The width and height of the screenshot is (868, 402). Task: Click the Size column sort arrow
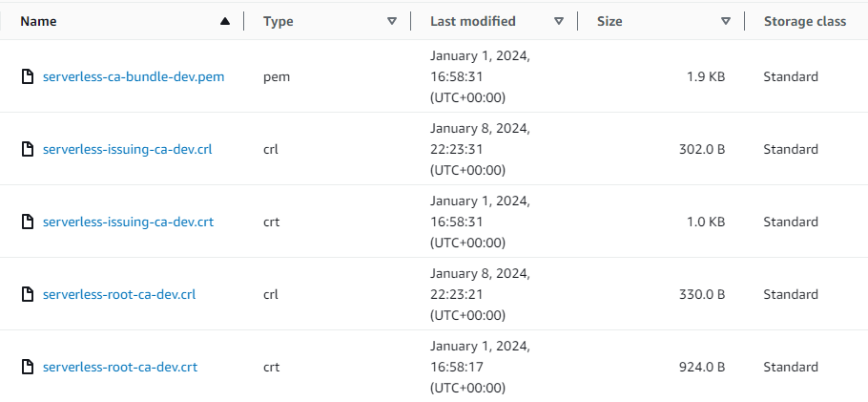726,21
